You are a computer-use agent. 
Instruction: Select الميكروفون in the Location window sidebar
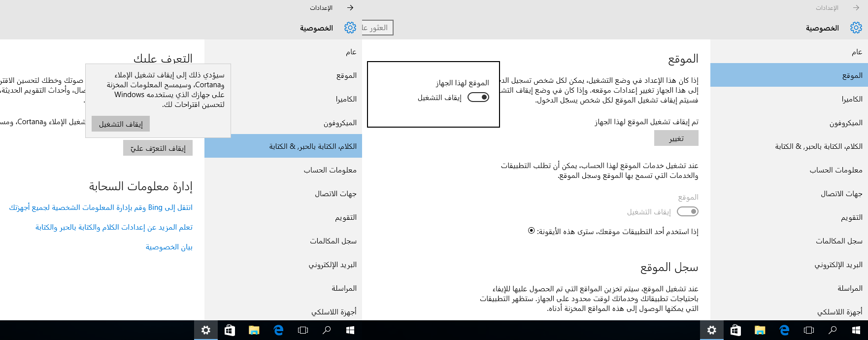click(x=789, y=123)
